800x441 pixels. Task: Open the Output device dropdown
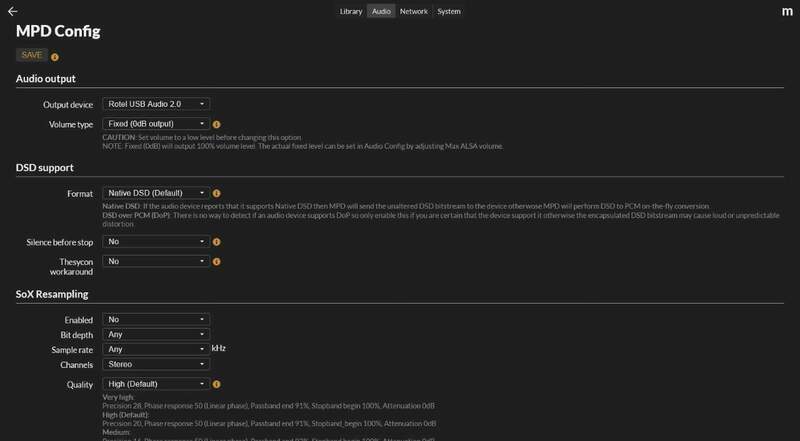tap(155, 103)
